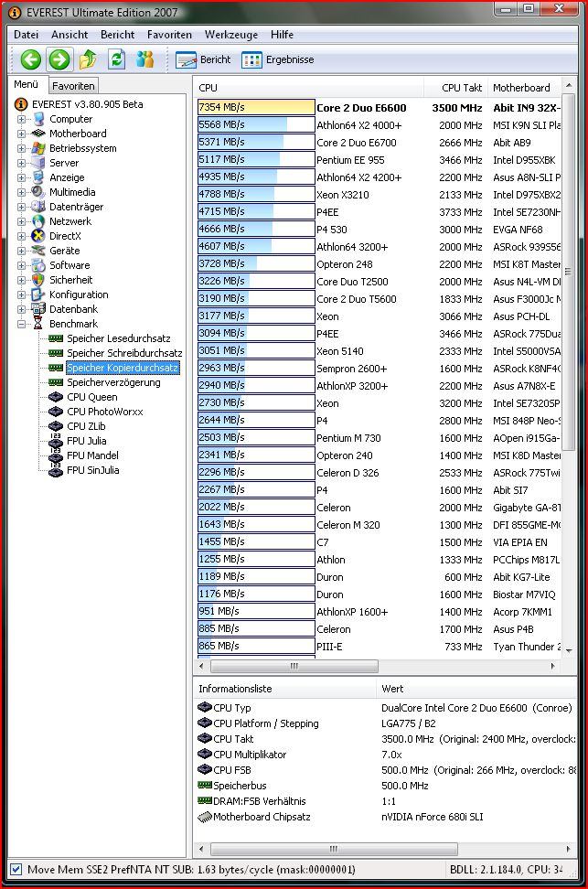Screen dimensions: 588x889
Task: Click the Up level toolbar icon
Action: (x=88, y=59)
